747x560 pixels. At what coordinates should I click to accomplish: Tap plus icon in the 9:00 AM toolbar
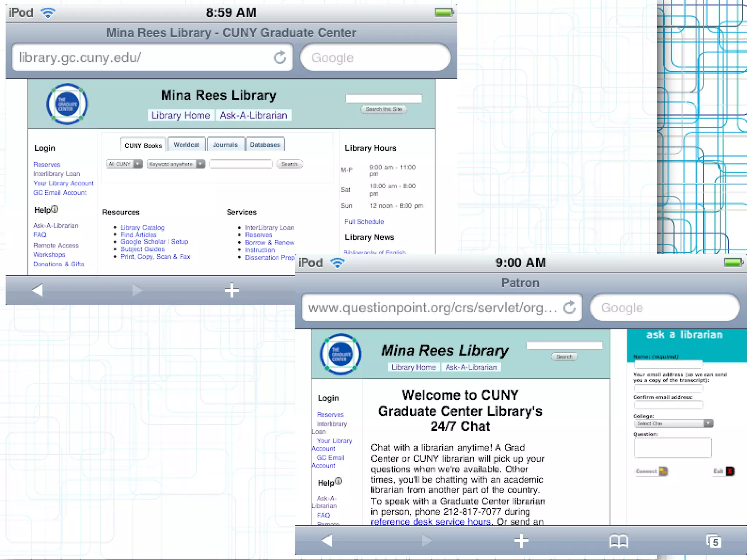(521, 540)
